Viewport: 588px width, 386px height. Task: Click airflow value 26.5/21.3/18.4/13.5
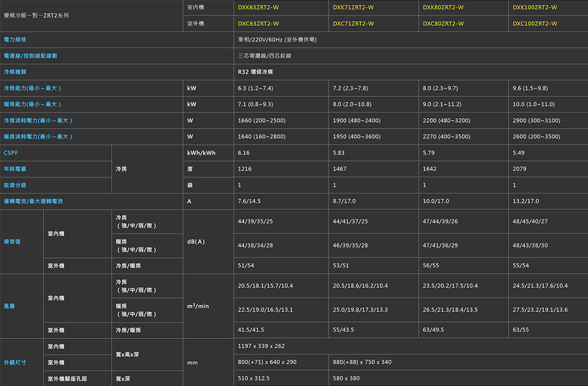coord(450,310)
